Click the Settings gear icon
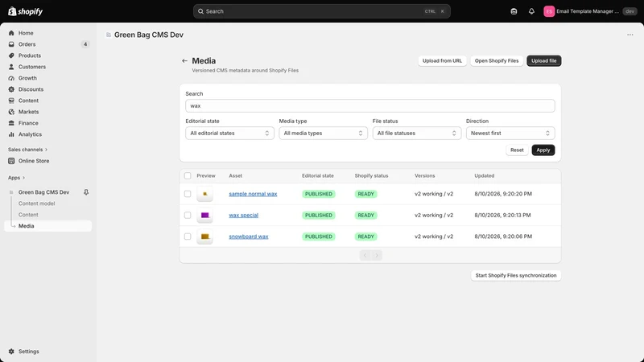The width and height of the screenshot is (644, 362). click(x=11, y=352)
